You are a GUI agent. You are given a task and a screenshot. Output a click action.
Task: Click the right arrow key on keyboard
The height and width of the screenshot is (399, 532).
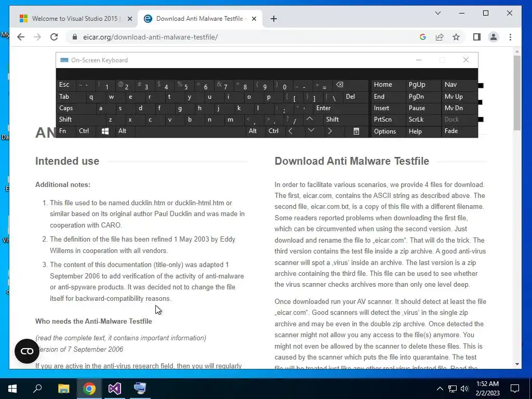(x=329, y=131)
